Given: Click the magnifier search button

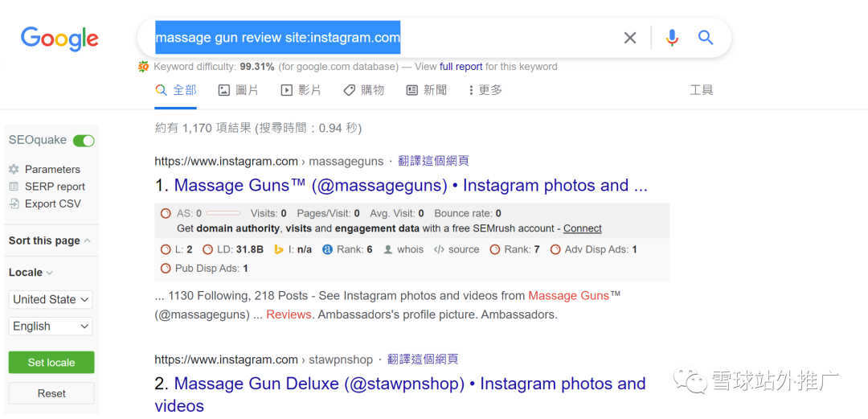Looking at the screenshot, I should tap(706, 38).
